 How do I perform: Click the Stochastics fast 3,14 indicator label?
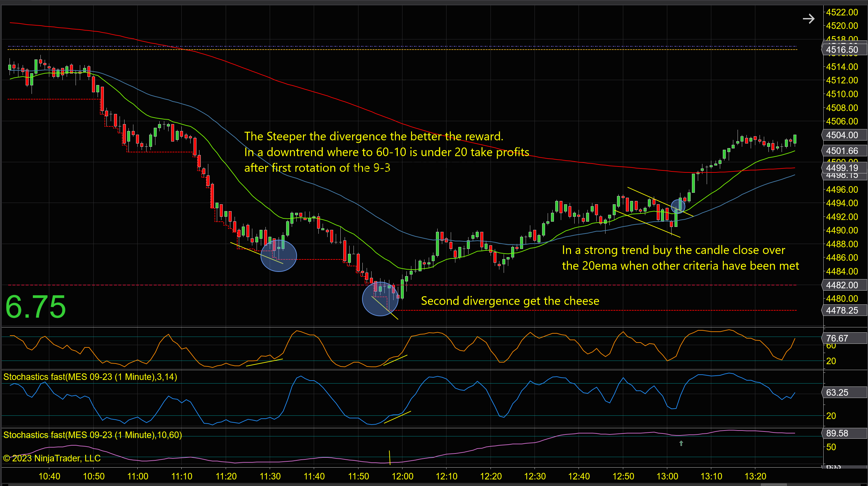[90, 377]
